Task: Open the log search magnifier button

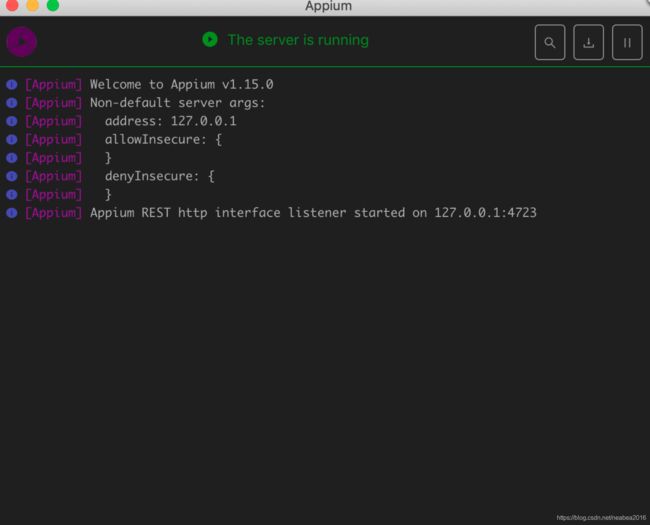Action: pos(550,42)
